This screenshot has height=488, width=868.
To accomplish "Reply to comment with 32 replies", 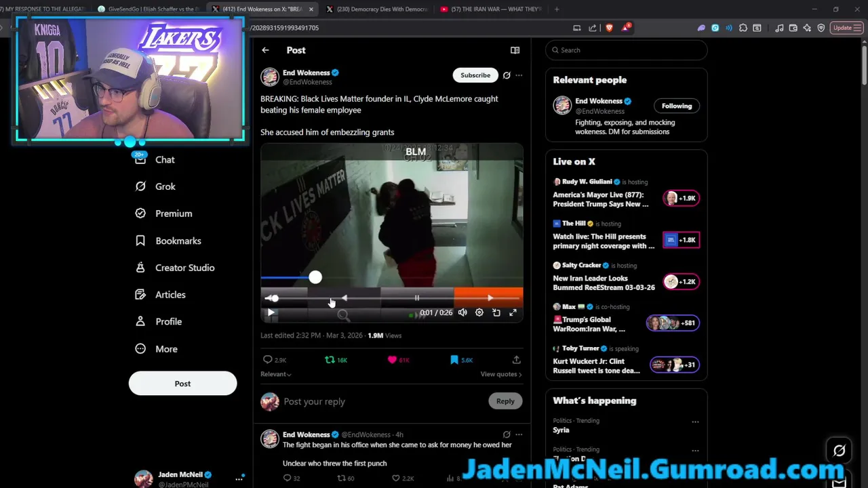I will [292, 479].
